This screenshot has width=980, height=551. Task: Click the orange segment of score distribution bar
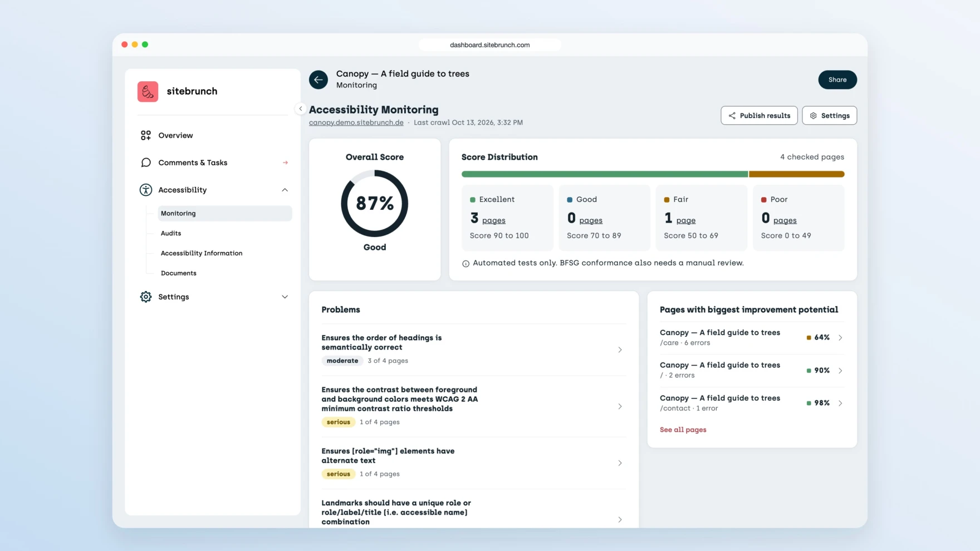797,174
